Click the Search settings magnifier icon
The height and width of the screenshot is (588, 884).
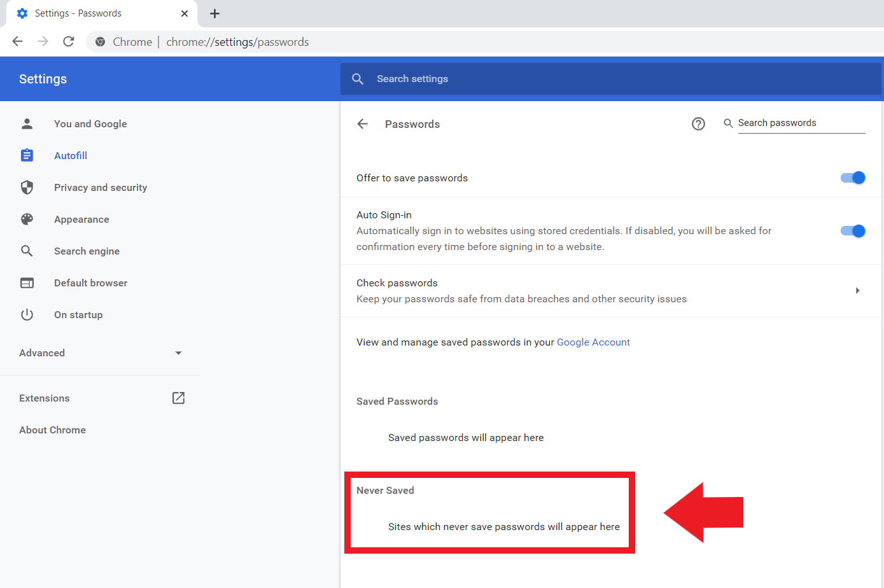point(358,79)
